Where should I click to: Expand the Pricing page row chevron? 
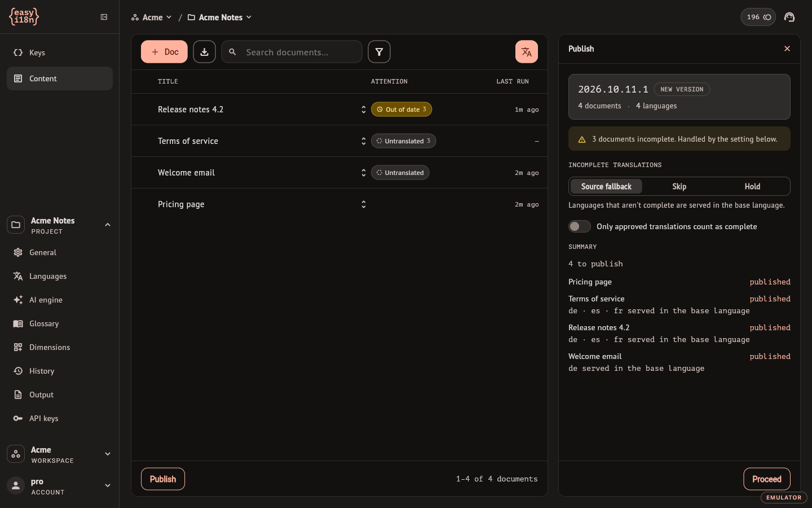click(x=364, y=204)
